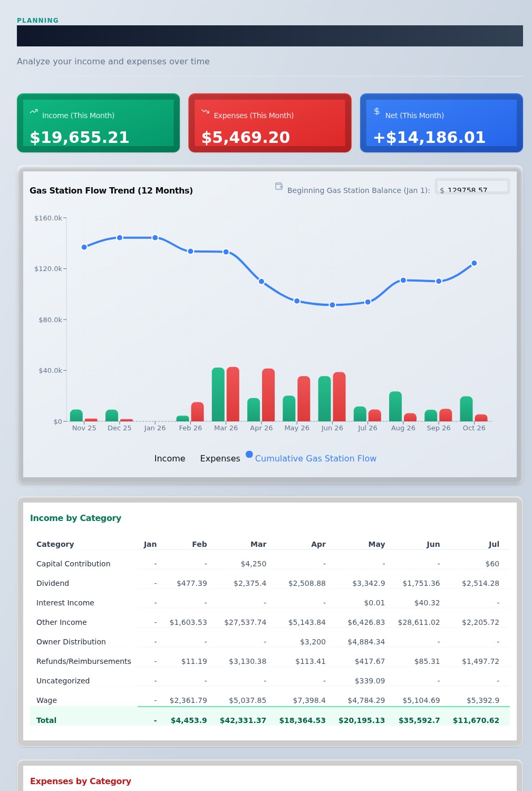Click the green Mar 26 income bar
The width and height of the screenshot is (532, 791).
pos(218,394)
